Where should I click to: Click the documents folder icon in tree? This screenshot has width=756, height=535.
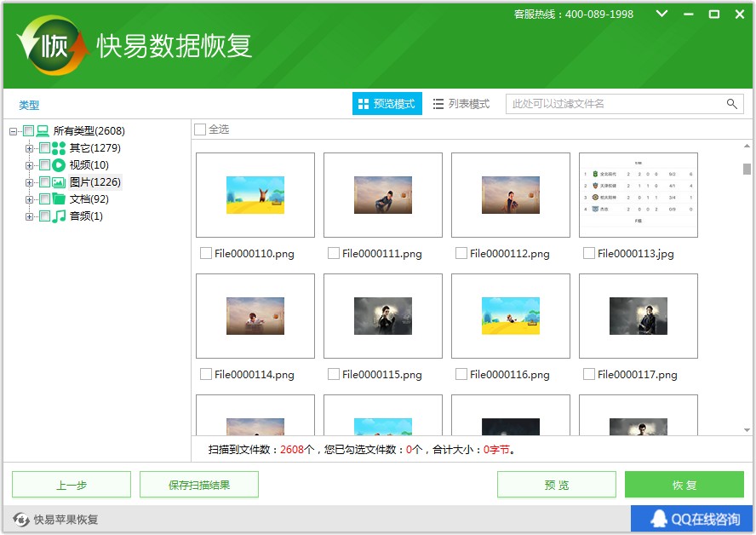click(59, 199)
